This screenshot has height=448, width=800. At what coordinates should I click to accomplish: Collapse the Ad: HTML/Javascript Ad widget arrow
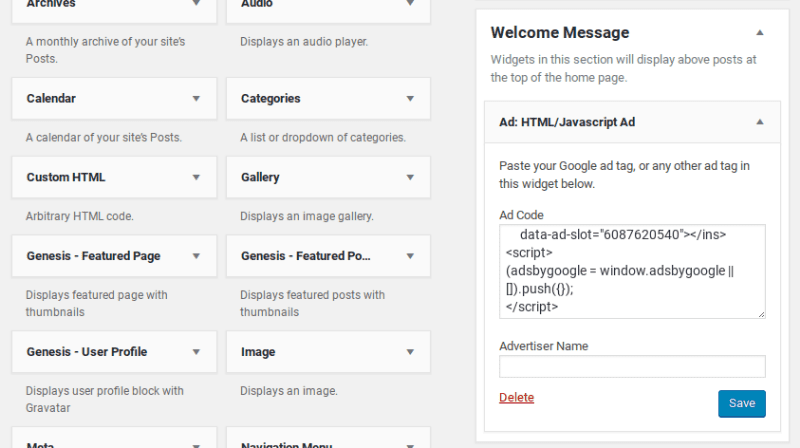click(x=760, y=122)
